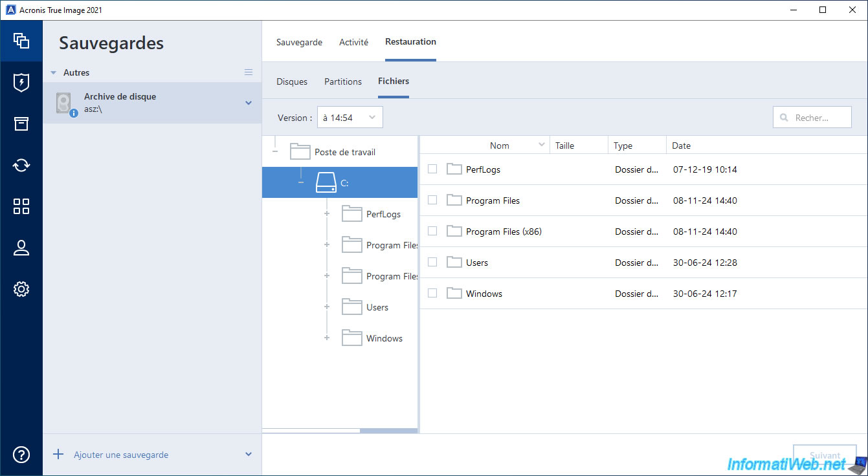Switch to the Partitions sub-tab

click(x=343, y=81)
